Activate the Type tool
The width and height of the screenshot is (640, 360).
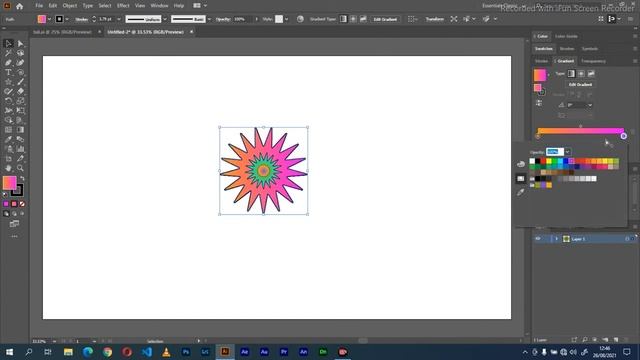pyautogui.click(x=8, y=72)
